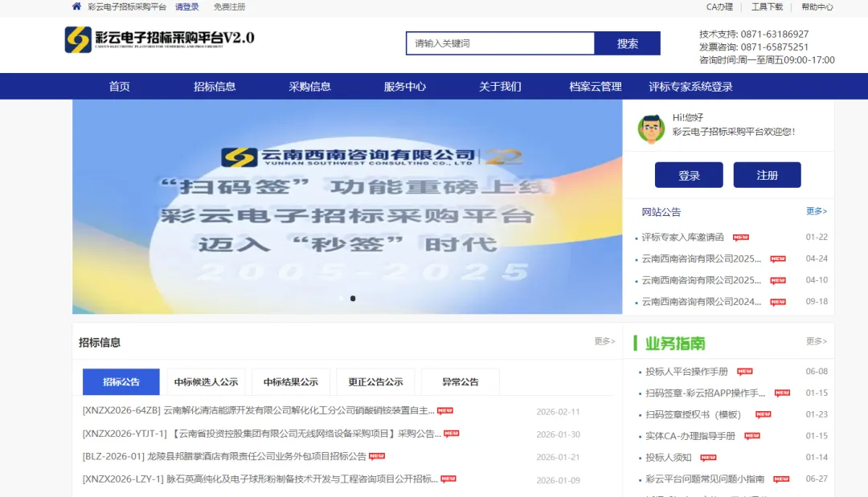
Task: Expand 更多 in the 招标信息 header
Action: coord(604,342)
